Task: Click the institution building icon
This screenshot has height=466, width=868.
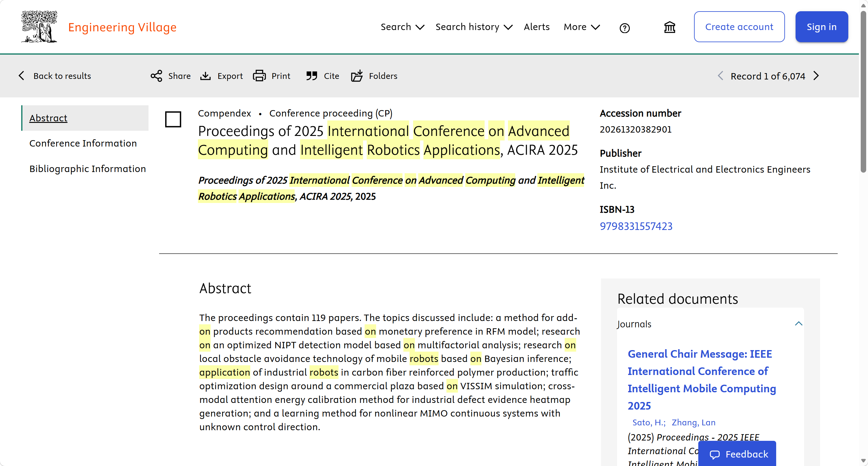Action: click(669, 27)
